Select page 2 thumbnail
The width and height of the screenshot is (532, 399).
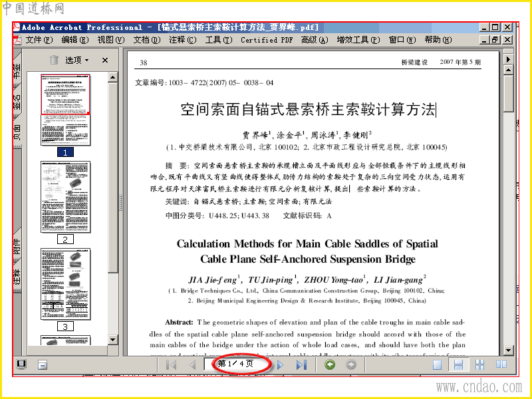pos(65,197)
